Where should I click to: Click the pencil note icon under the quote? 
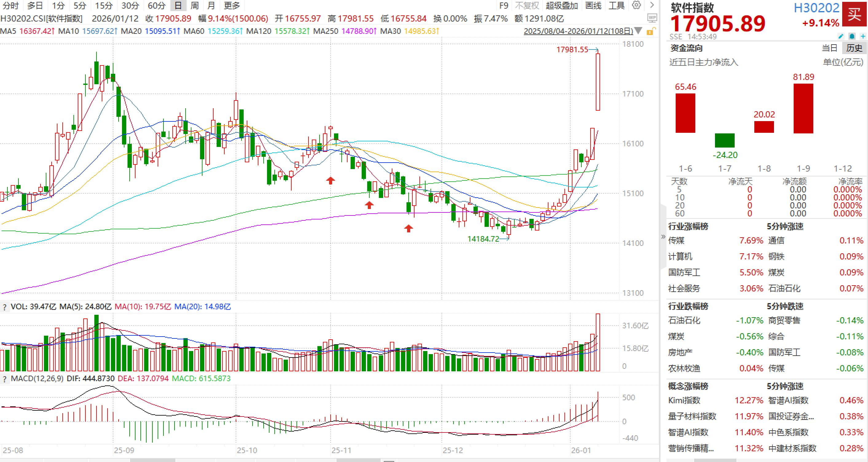(x=840, y=36)
